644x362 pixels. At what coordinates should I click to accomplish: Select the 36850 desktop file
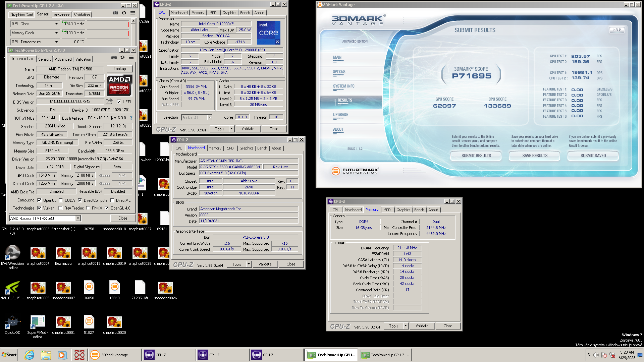(89, 290)
